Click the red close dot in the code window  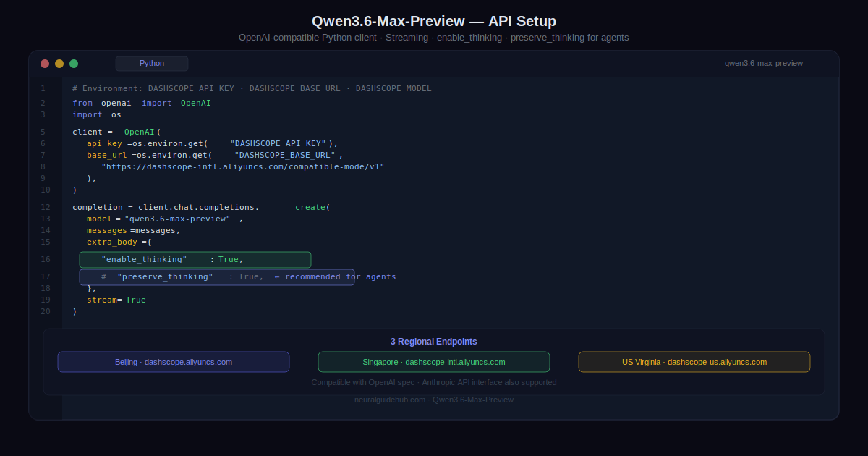coord(45,64)
